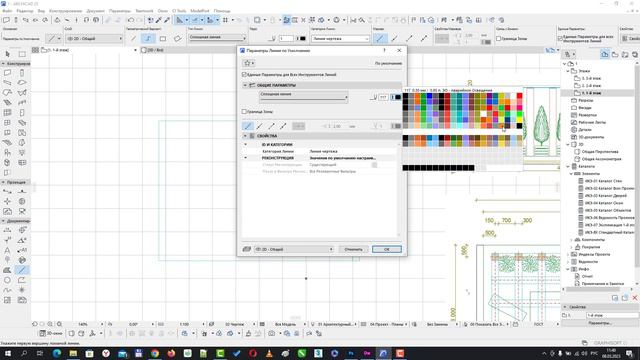Image resolution: width=640 pixels, height=360 pixels.
Task: Collapse properties section in dialog
Action: [245, 136]
